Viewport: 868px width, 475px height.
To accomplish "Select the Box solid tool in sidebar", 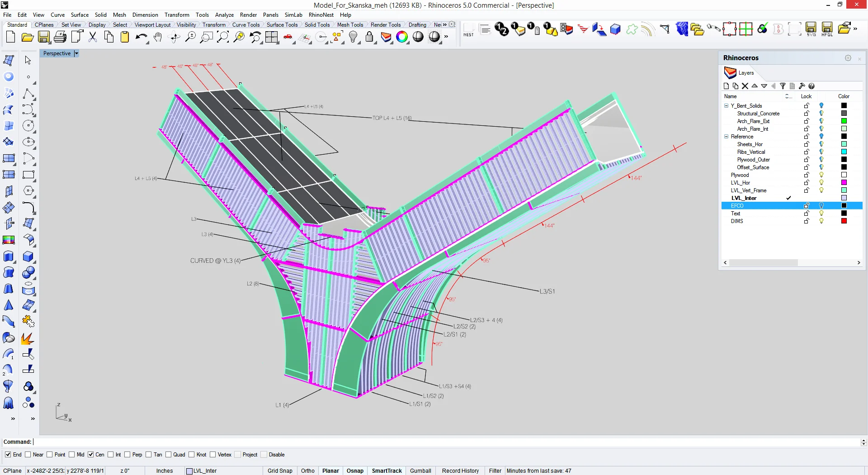I will point(28,256).
